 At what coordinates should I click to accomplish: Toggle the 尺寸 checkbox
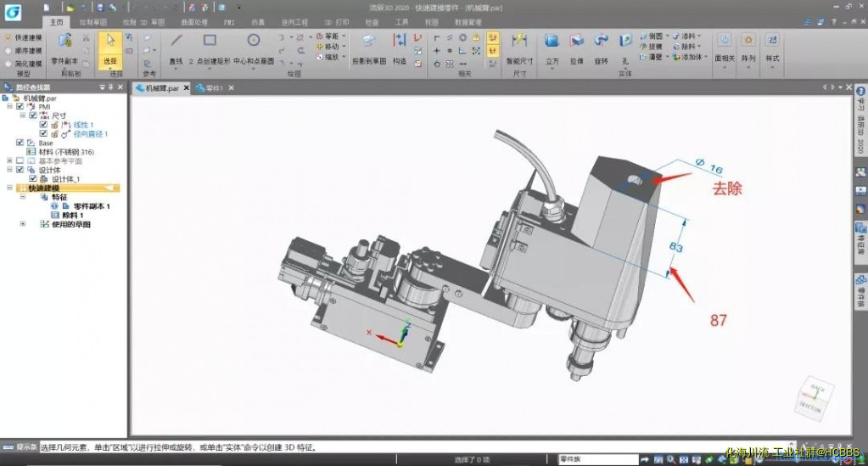pyautogui.click(x=33, y=115)
